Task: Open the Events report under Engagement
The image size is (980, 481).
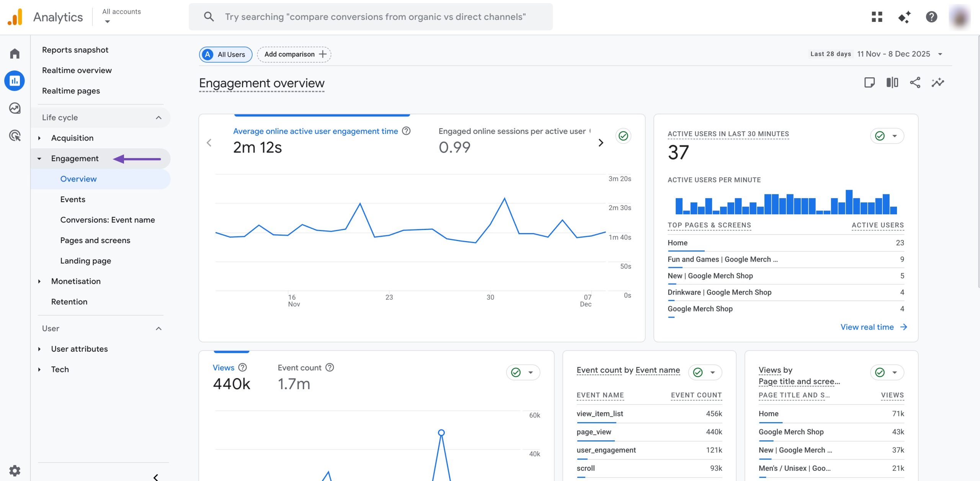Action: point(73,199)
